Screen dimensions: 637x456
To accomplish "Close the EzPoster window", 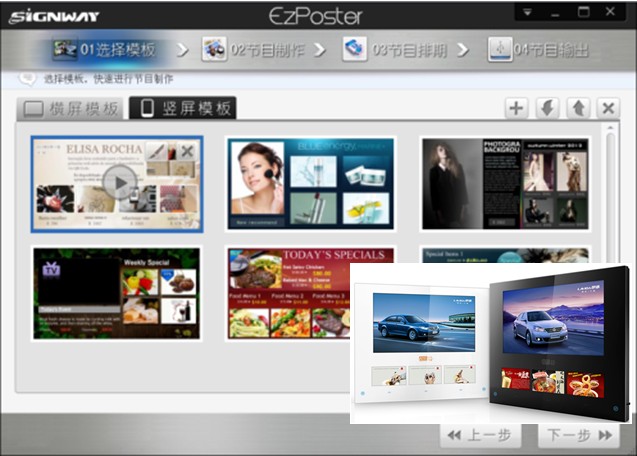I will [610, 12].
